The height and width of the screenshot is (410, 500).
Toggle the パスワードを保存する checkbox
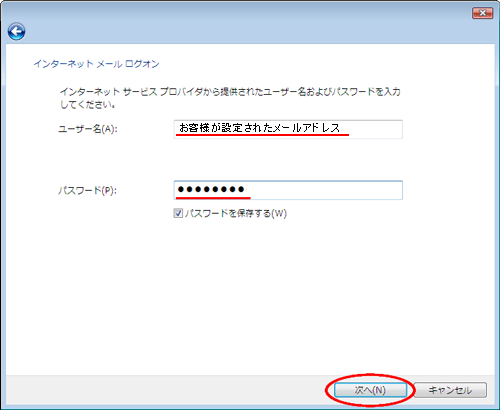pyautogui.click(x=178, y=213)
